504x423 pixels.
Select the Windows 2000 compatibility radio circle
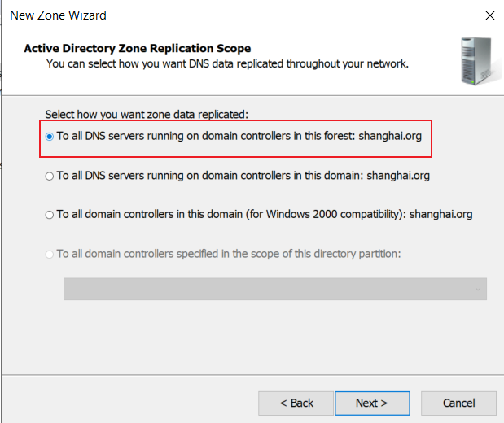[x=50, y=215]
